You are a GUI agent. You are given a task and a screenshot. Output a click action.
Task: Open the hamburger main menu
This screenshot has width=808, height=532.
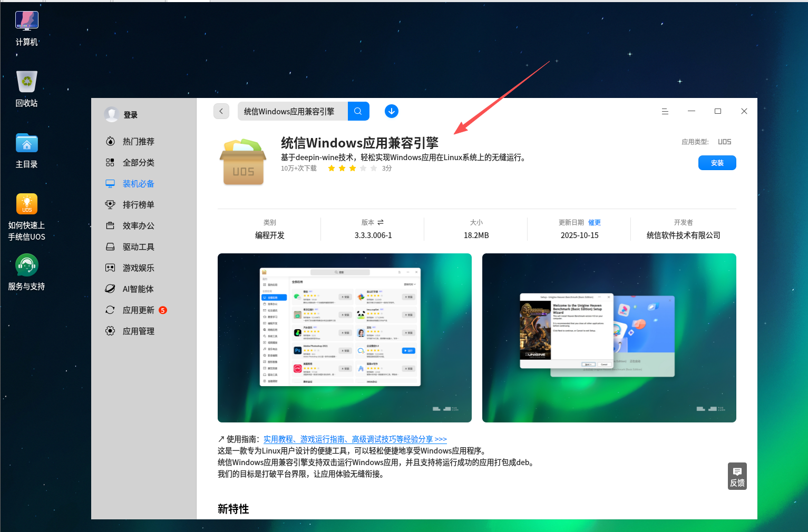coord(665,111)
